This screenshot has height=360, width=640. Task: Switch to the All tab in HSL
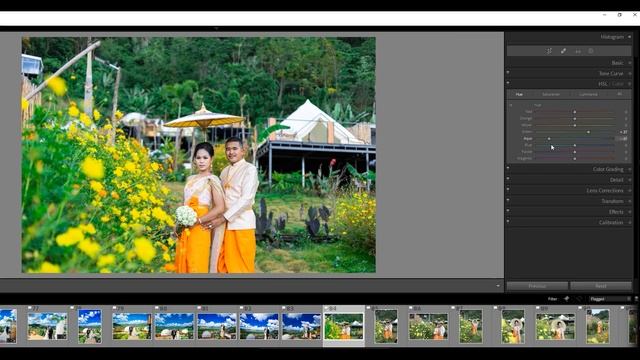click(619, 94)
